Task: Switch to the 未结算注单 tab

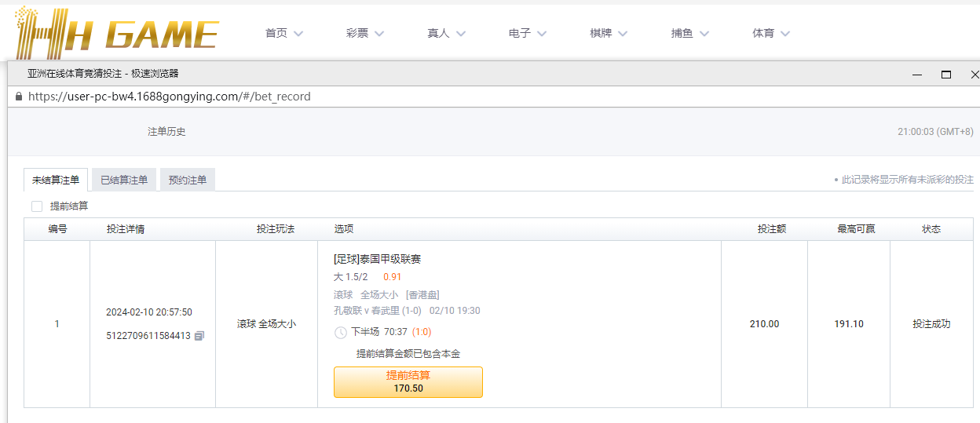Action: 56,180
